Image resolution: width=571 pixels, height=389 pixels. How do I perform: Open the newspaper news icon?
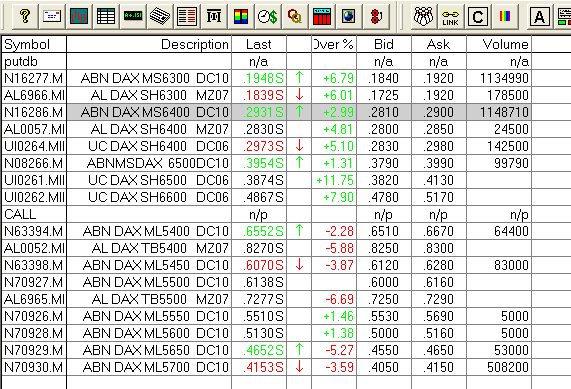160,16
